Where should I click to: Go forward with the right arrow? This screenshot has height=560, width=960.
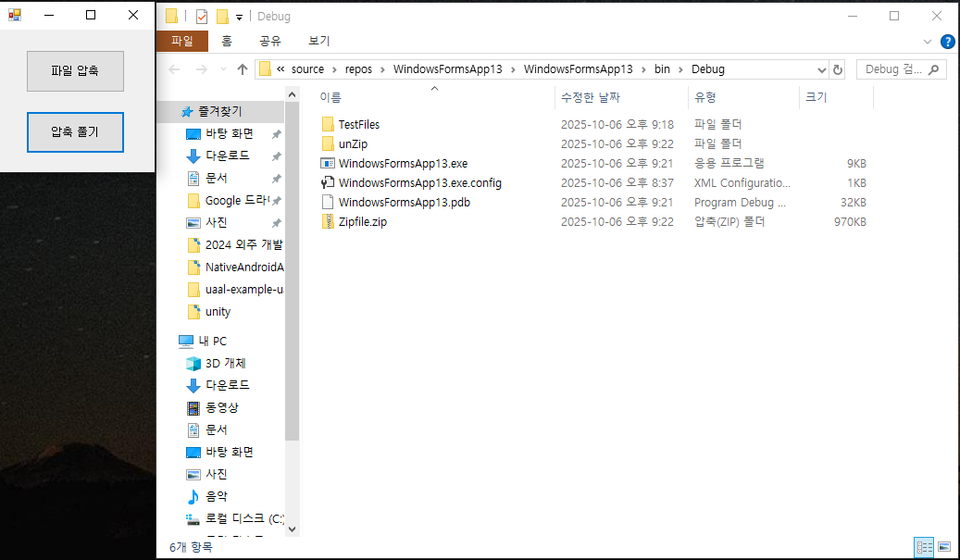201,69
